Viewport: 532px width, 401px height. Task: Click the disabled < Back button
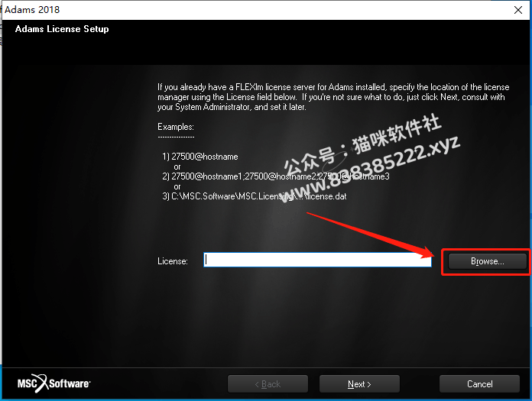(x=268, y=383)
